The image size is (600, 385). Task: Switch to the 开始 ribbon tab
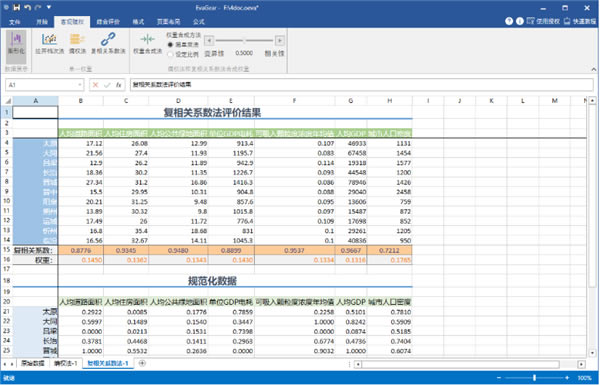pos(42,22)
